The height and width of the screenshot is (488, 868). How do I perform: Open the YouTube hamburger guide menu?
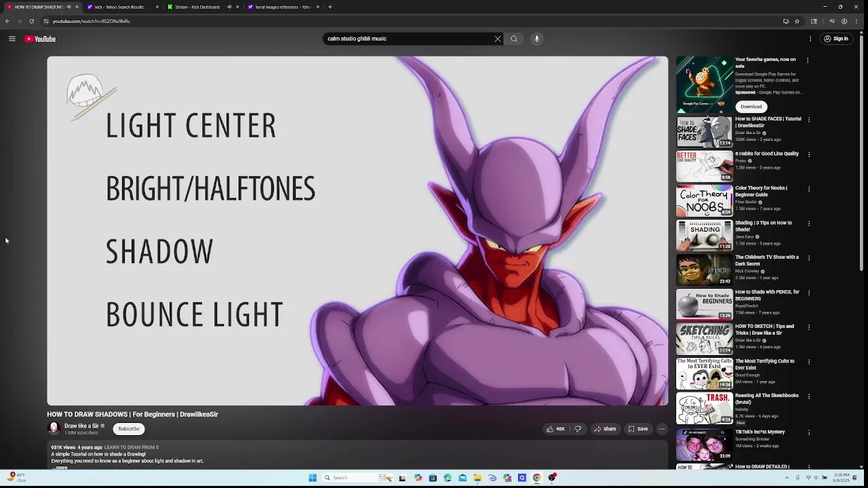(12, 39)
